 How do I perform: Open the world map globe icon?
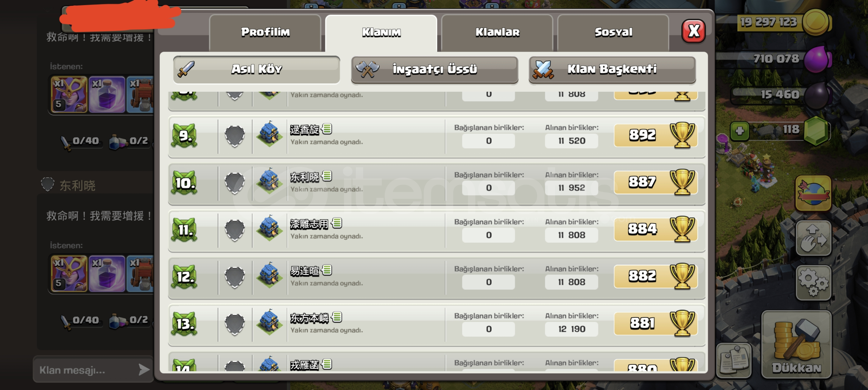pos(813,193)
